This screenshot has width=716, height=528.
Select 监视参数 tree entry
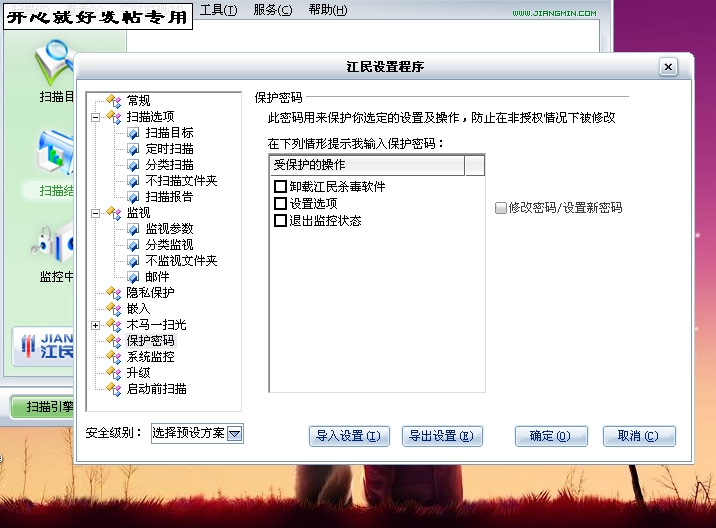(x=169, y=229)
